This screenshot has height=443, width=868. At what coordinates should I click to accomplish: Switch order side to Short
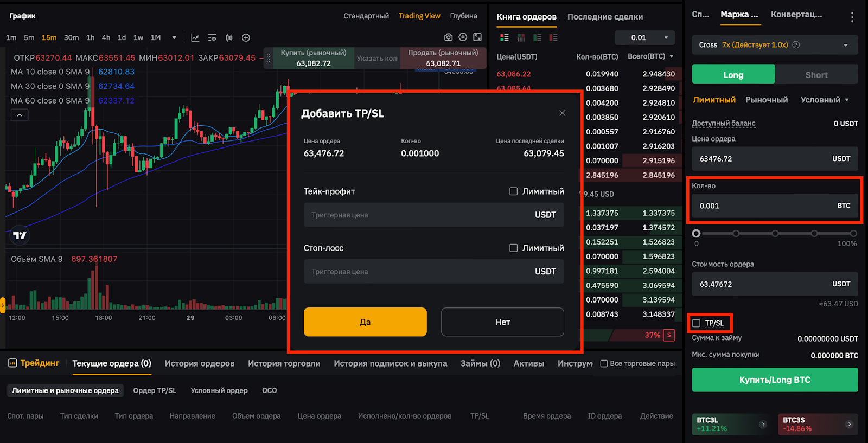816,74
